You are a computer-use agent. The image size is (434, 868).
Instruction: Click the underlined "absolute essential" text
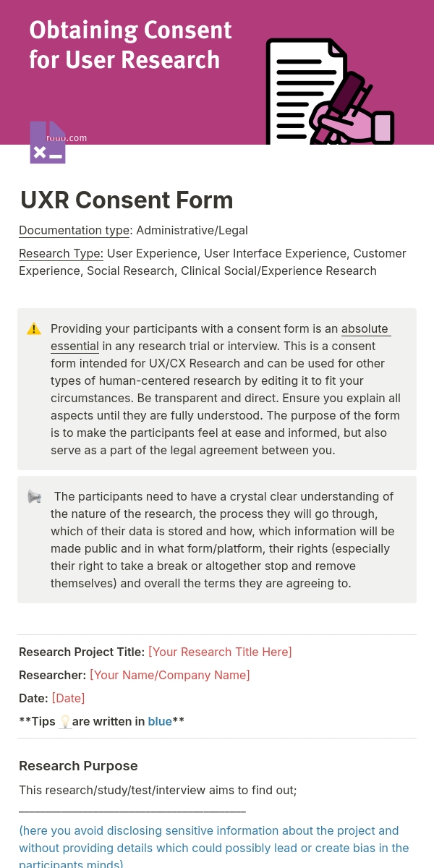tap(365, 329)
